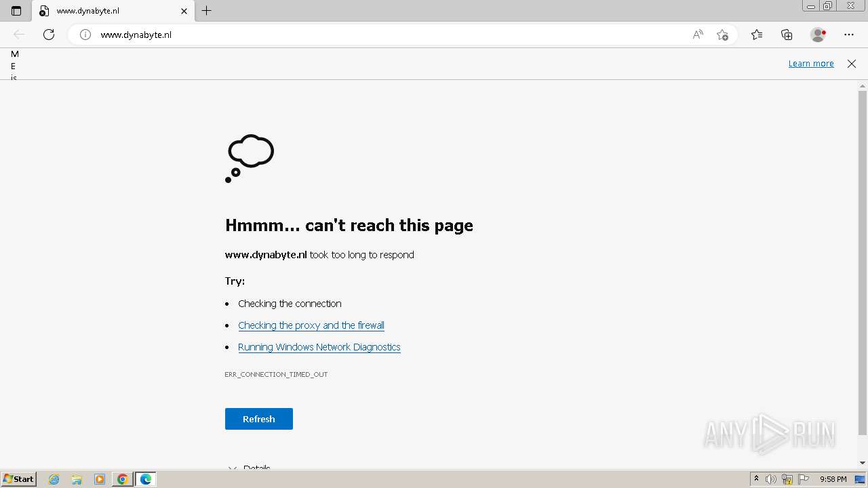Close the www.dynabyte.nl tab

pos(184,11)
